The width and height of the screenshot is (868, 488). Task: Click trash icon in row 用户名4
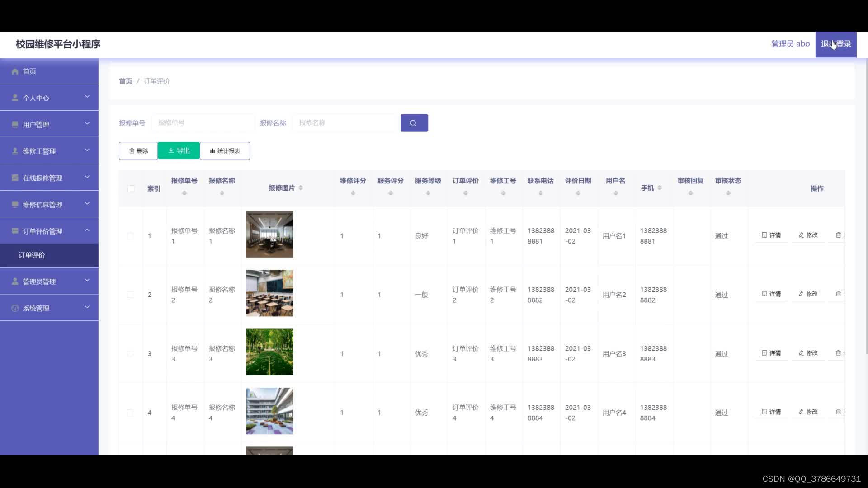pyautogui.click(x=838, y=412)
